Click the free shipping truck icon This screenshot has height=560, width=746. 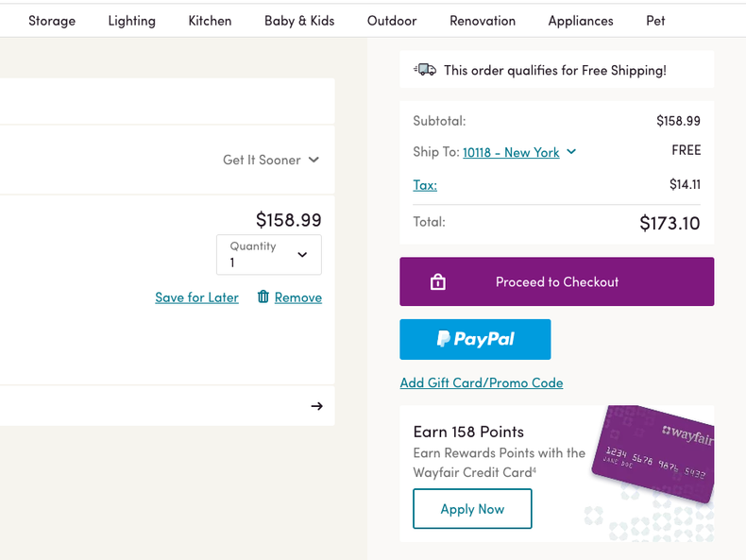[425, 70]
